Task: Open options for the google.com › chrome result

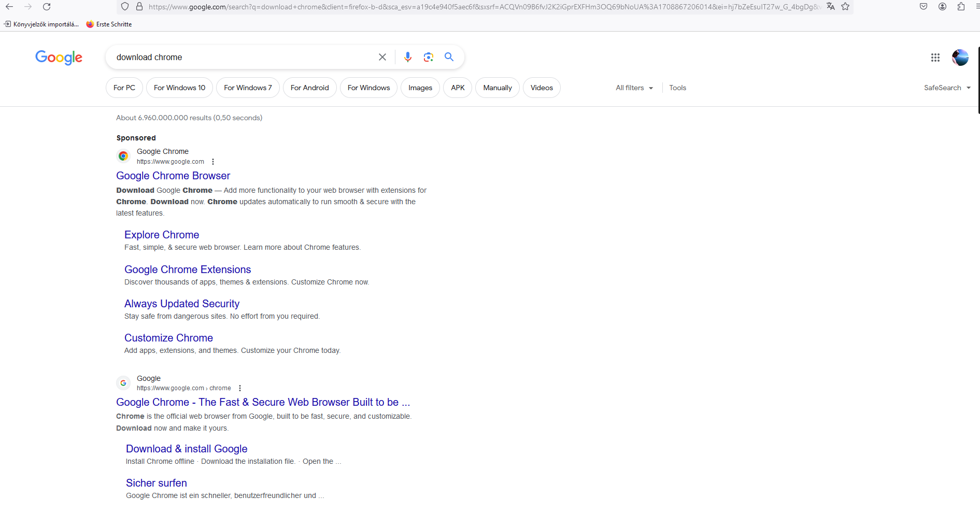Action: (240, 388)
